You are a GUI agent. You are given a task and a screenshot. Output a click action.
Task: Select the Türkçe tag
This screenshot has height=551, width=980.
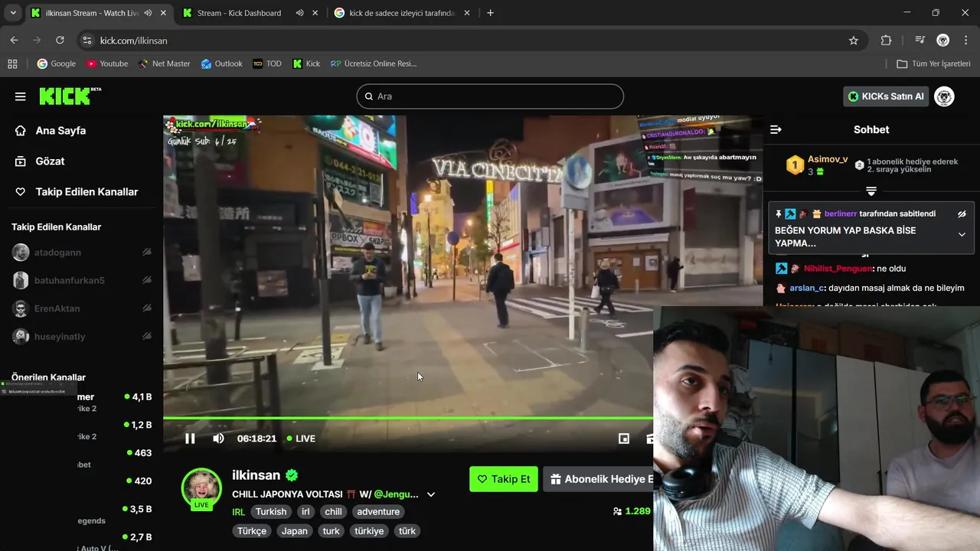[252, 531]
